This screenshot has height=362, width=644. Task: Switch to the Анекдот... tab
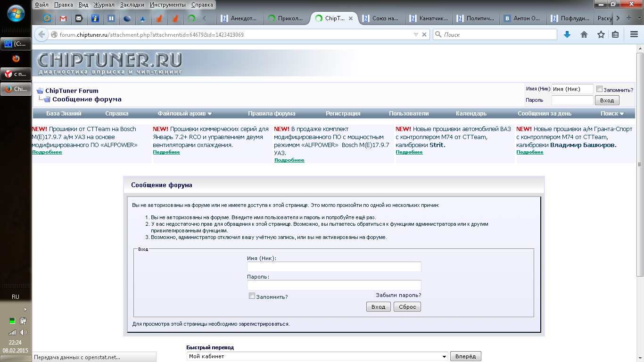click(x=239, y=19)
